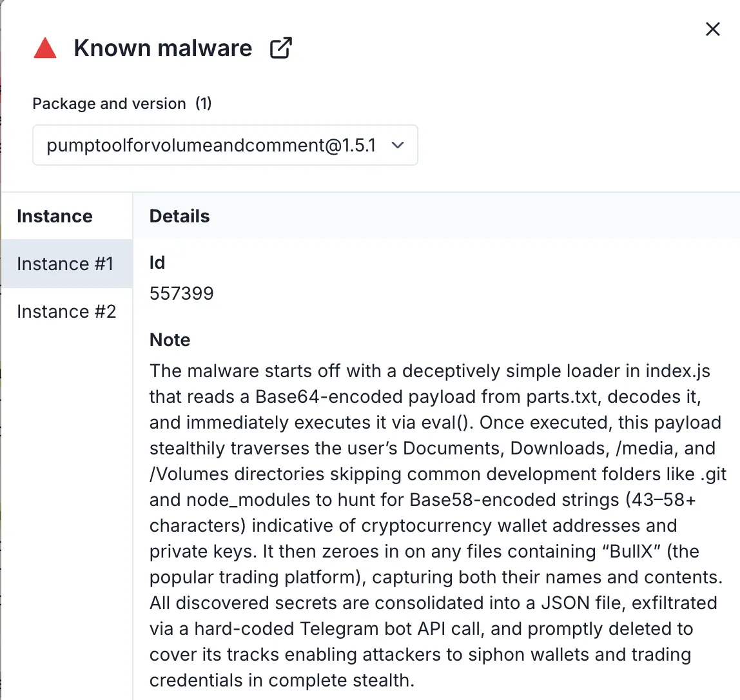Open the external link icon beside Known malware
This screenshot has width=740, height=700.
pos(280,48)
